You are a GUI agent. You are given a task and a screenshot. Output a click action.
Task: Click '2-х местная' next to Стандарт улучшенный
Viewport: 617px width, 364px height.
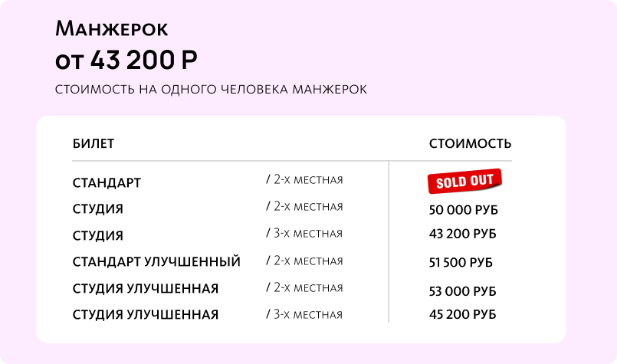[x=304, y=261]
